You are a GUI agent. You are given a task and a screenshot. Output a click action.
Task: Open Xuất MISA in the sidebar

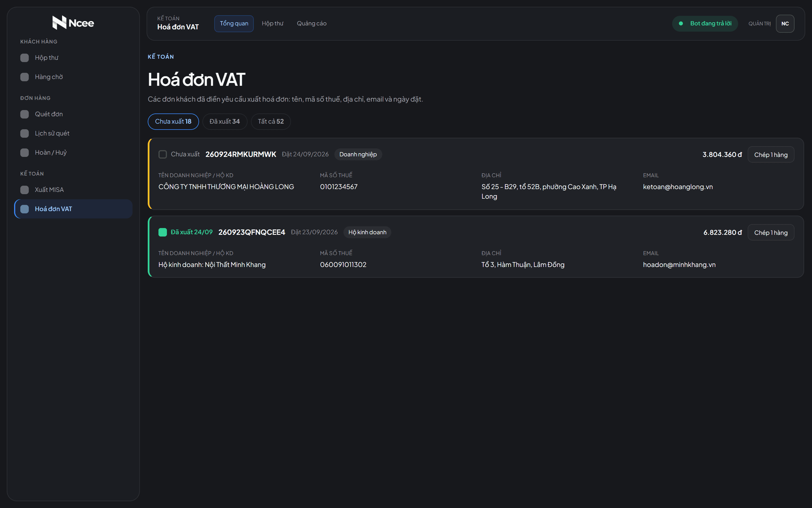click(x=73, y=190)
